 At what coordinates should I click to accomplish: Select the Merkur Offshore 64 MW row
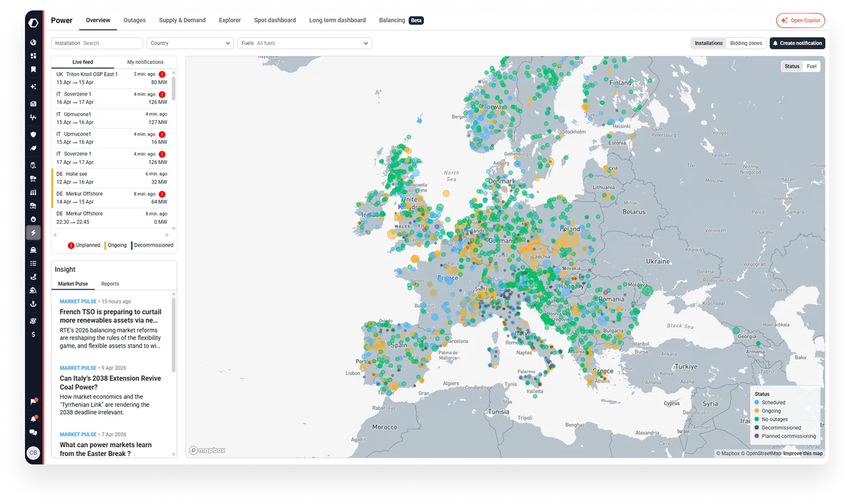[111, 198]
